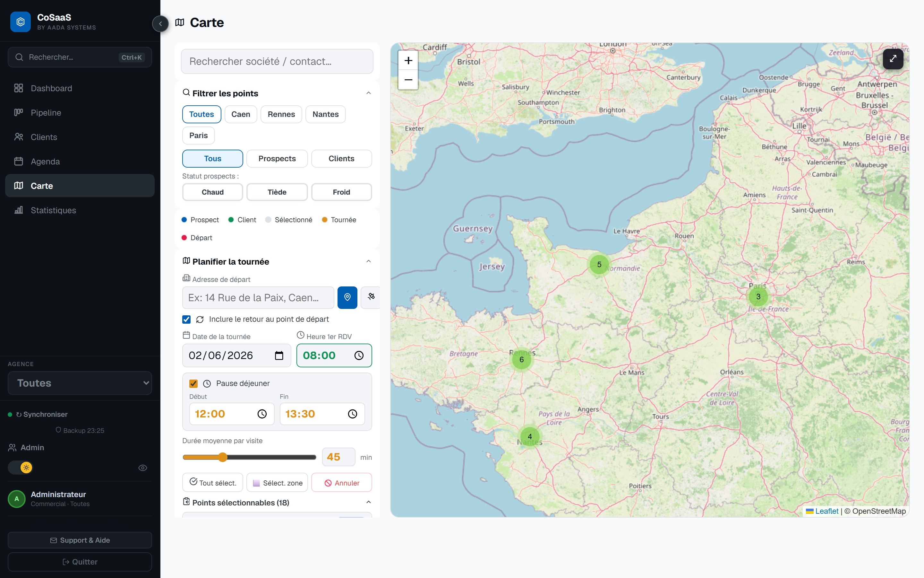Screen dimensions: 924x578
Task: Select the Tous type tab
Action: coord(213,159)
